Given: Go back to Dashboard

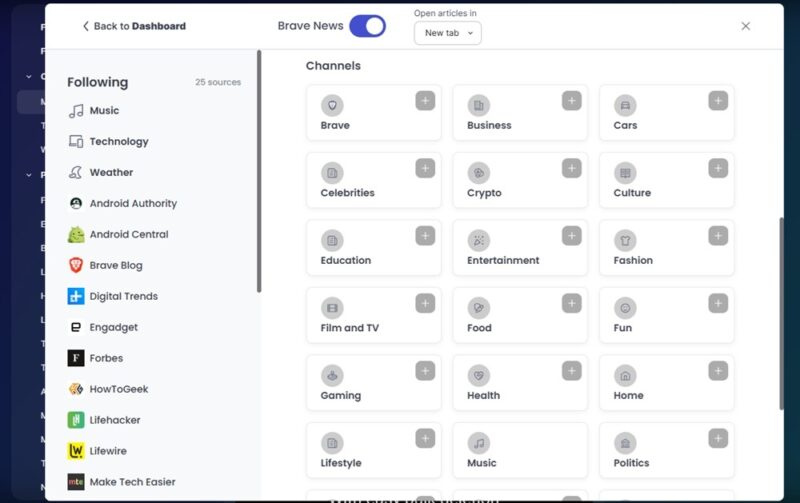Looking at the screenshot, I should point(133,26).
